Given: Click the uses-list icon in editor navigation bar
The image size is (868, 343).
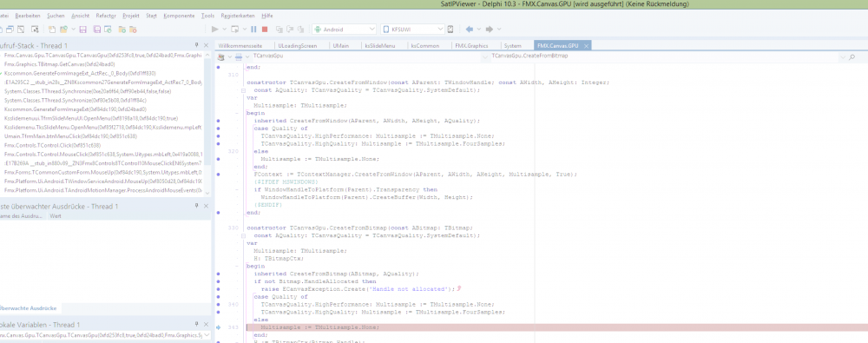Looking at the screenshot, I should pyautogui.click(x=221, y=56).
